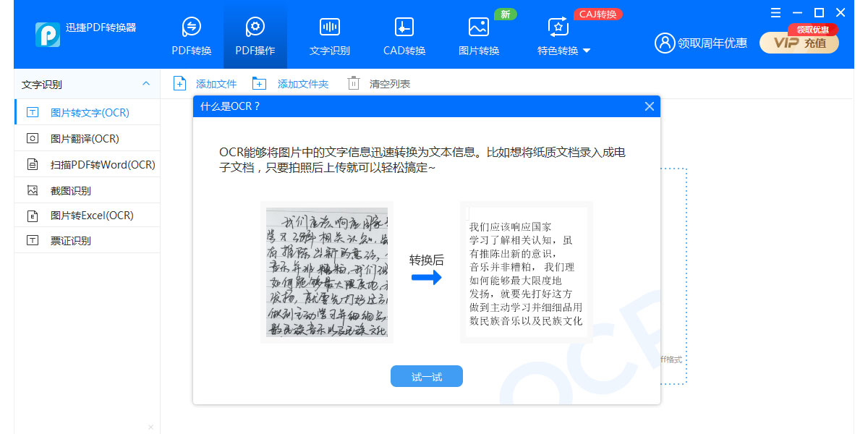Click the 清空列表 toolbar button

click(378, 84)
